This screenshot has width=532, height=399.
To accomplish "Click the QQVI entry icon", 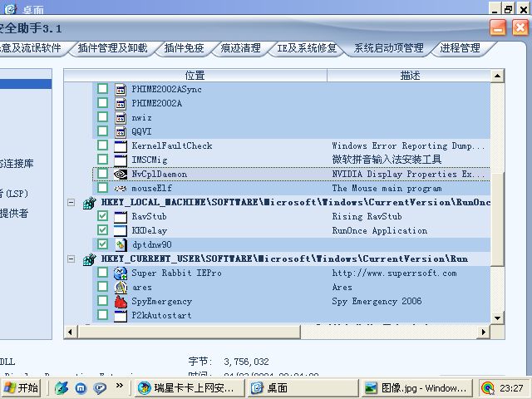I will pos(120,131).
